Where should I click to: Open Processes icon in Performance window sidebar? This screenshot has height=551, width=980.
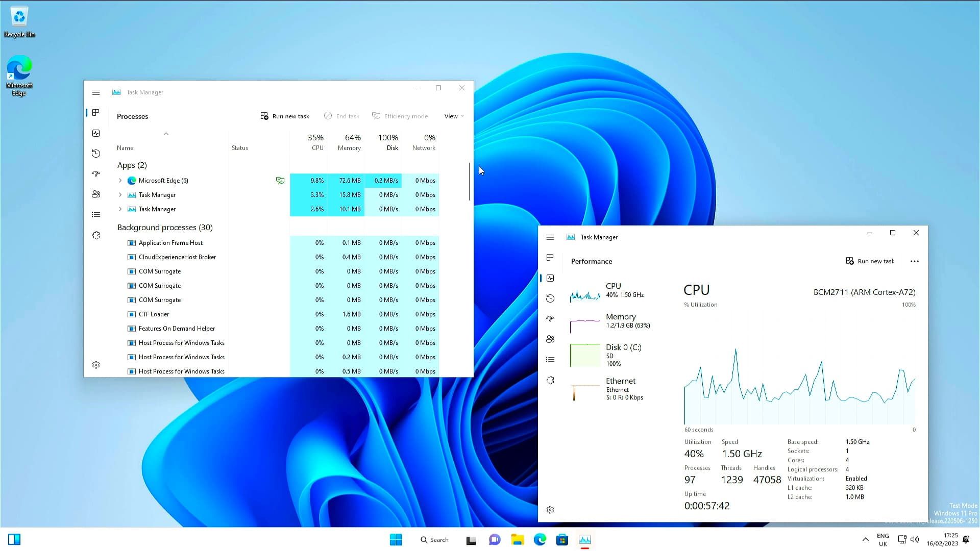[550, 258]
